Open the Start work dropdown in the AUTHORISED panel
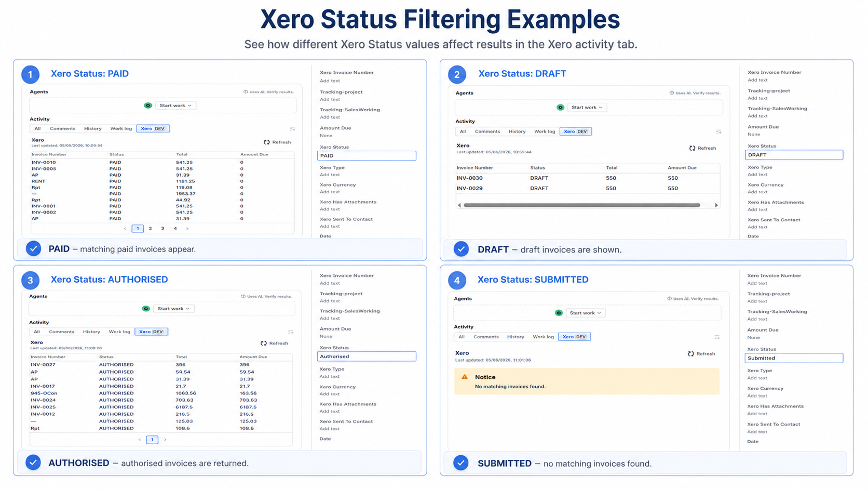 coord(174,309)
